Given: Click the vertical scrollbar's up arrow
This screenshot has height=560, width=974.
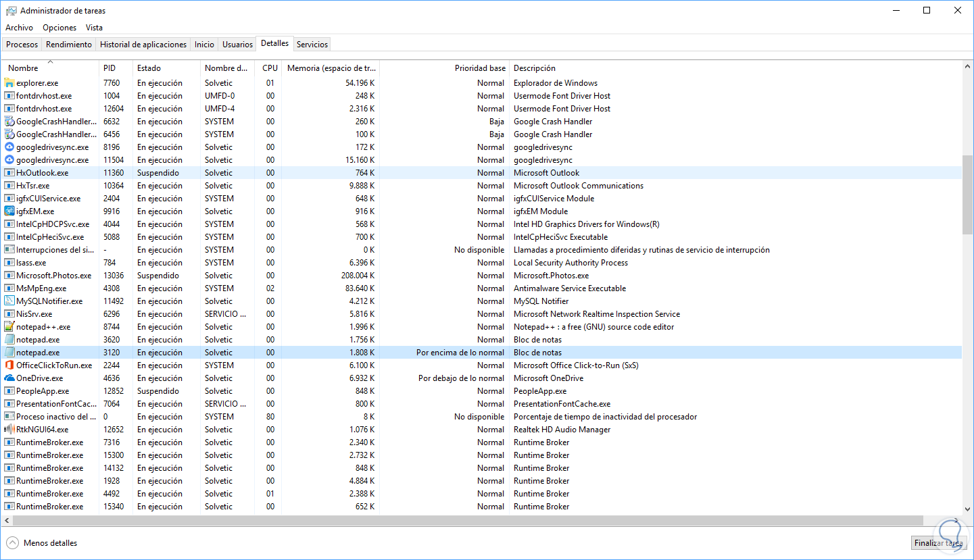Looking at the screenshot, I should [967, 66].
